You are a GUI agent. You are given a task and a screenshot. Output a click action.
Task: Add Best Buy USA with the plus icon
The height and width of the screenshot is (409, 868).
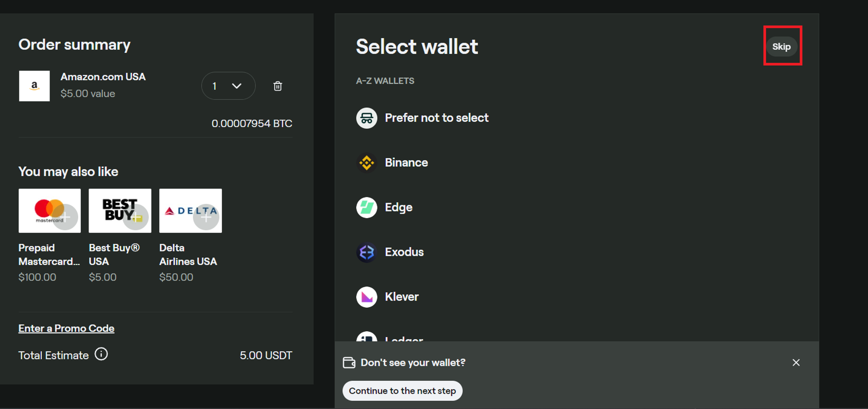[136, 217]
